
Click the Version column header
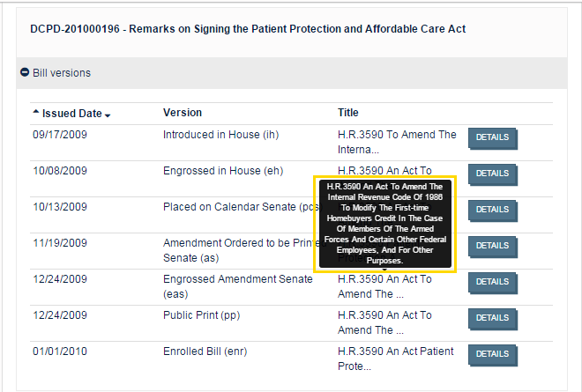pyautogui.click(x=183, y=113)
